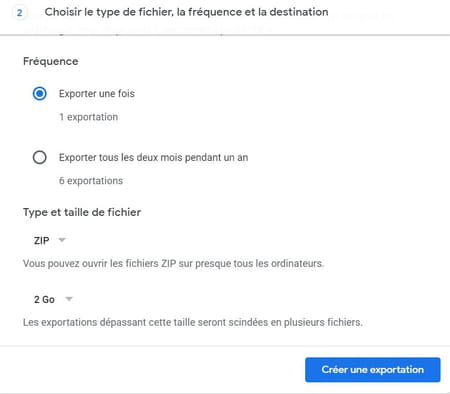The height and width of the screenshot is (394, 450).
Task: Open the ZIP file type dropdown arrow
Action: tap(62, 240)
